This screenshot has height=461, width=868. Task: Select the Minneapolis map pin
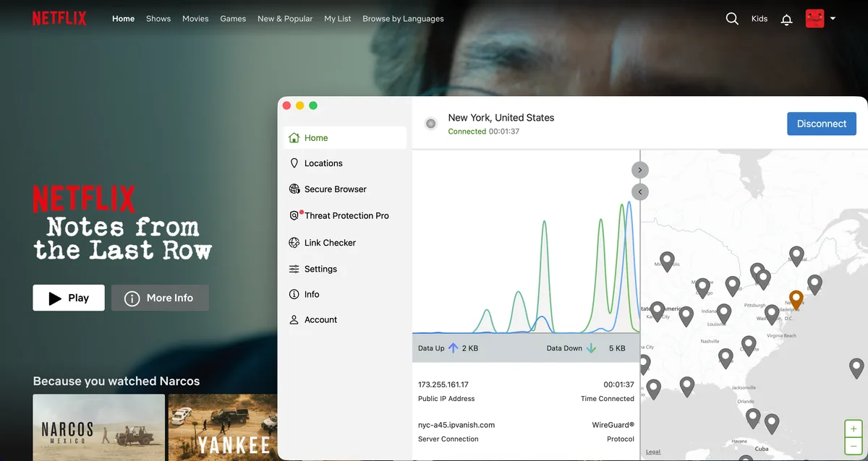pyautogui.click(x=668, y=260)
